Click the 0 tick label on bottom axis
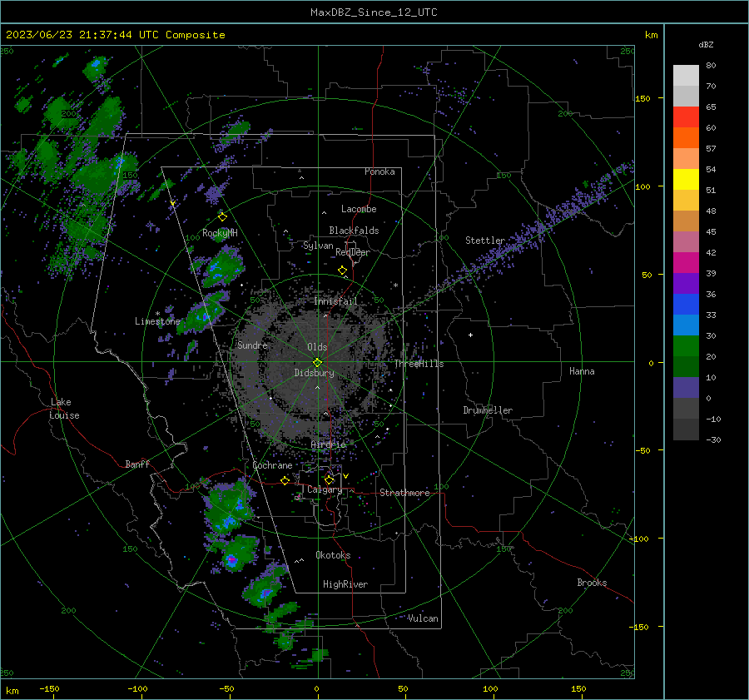Image resolution: width=749 pixels, height=700 pixels. click(x=316, y=688)
